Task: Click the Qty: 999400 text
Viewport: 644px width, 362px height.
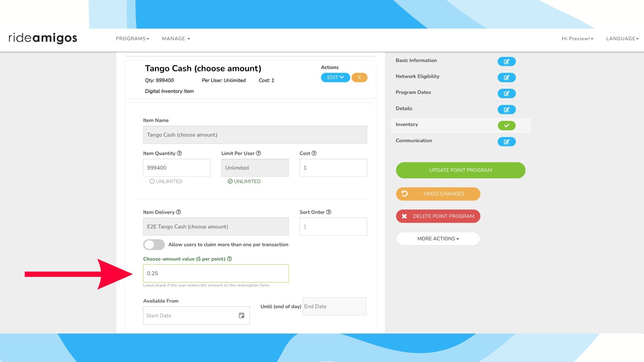Action: 159,80
